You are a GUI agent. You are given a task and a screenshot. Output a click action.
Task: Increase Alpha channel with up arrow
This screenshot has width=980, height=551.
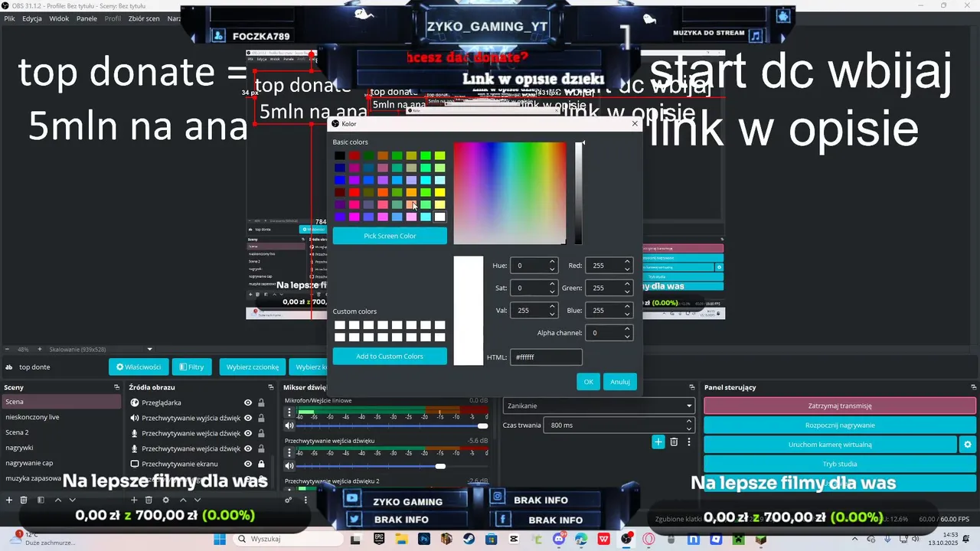[x=627, y=329]
